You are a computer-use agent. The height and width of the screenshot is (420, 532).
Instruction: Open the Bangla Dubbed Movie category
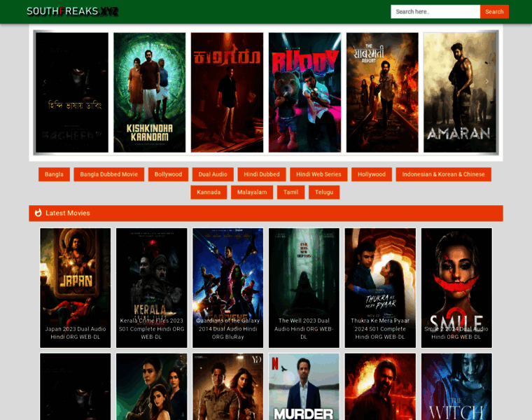coord(109,174)
